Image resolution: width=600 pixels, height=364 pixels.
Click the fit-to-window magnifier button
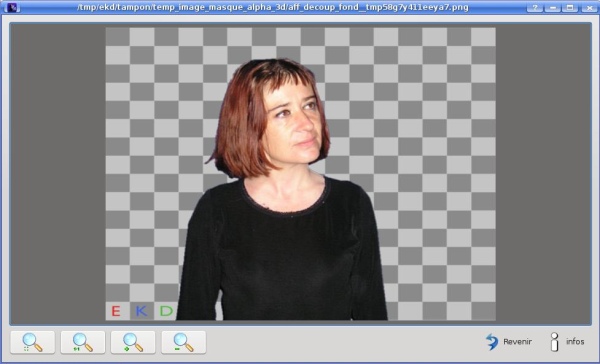[33, 342]
